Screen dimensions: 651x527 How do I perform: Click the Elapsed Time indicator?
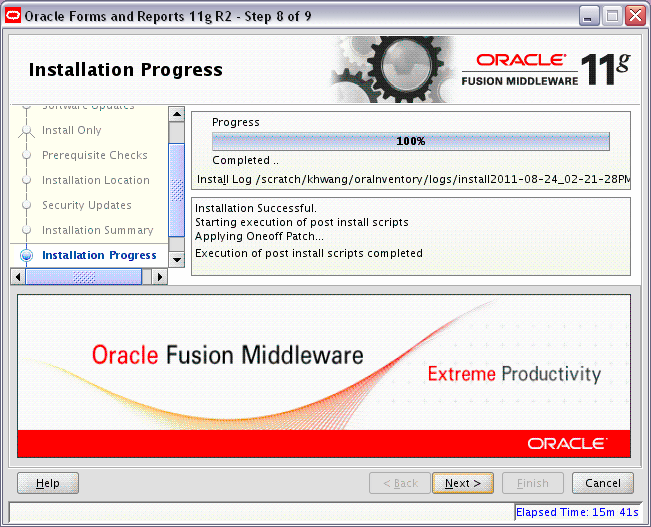coord(577,512)
